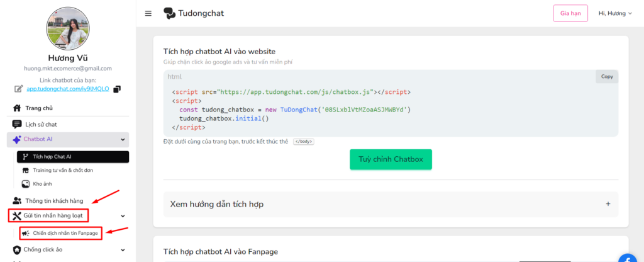Click the html code language label
644x262 pixels.
(x=175, y=76)
